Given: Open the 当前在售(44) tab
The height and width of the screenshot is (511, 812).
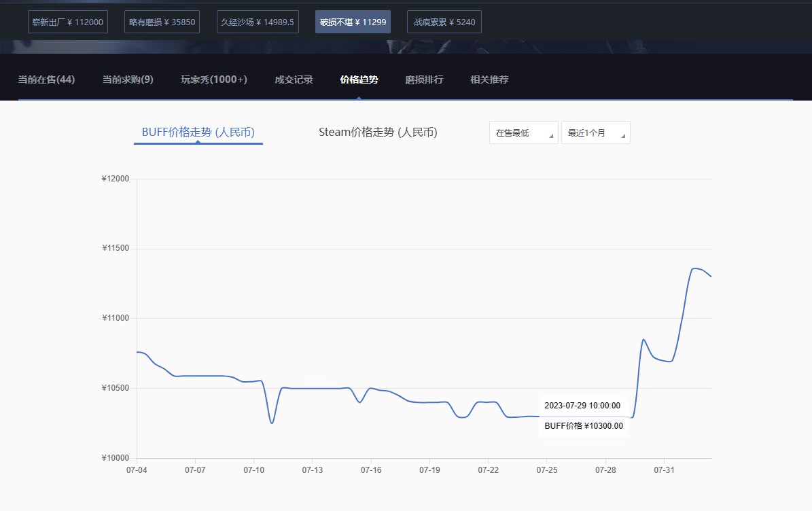Looking at the screenshot, I should pyautogui.click(x=47, y=80).
